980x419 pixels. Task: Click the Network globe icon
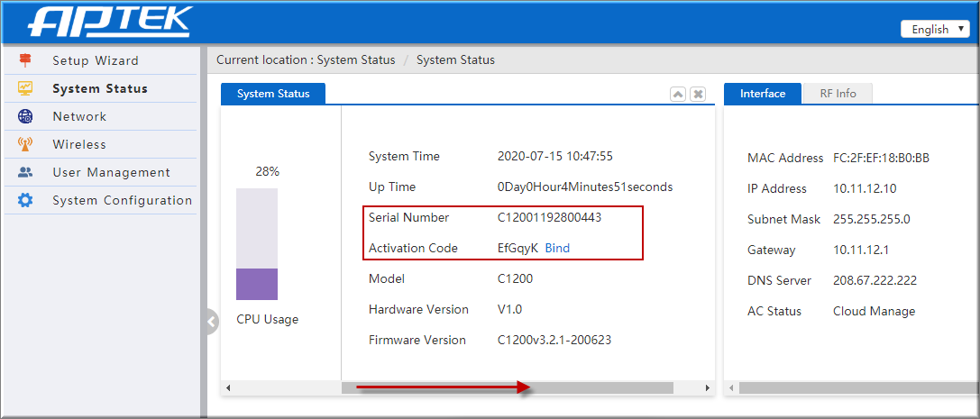point(25,116)
